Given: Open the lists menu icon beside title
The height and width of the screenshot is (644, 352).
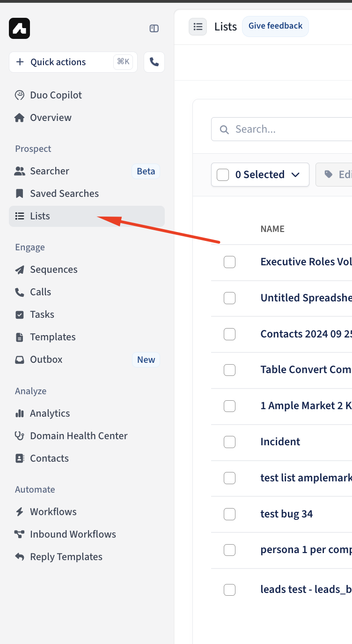Looking at the screenshot, I should 198,27.
